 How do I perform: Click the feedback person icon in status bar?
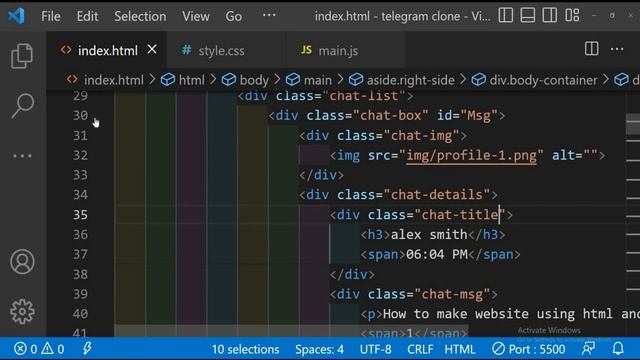click(x=588, y=349)
